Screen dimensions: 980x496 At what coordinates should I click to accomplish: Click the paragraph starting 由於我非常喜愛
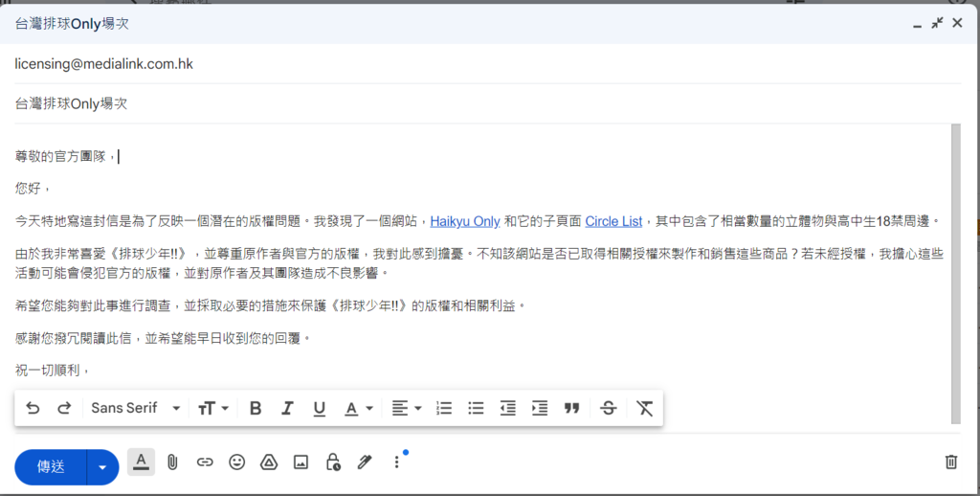[x=479, y=263]
